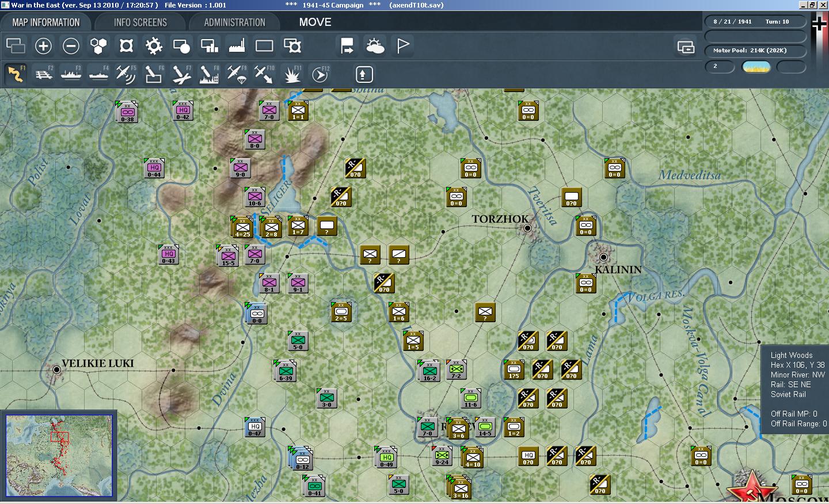Select the F3 naval transport icon
This screenshot has width=829, height=504.
point(71,74)
